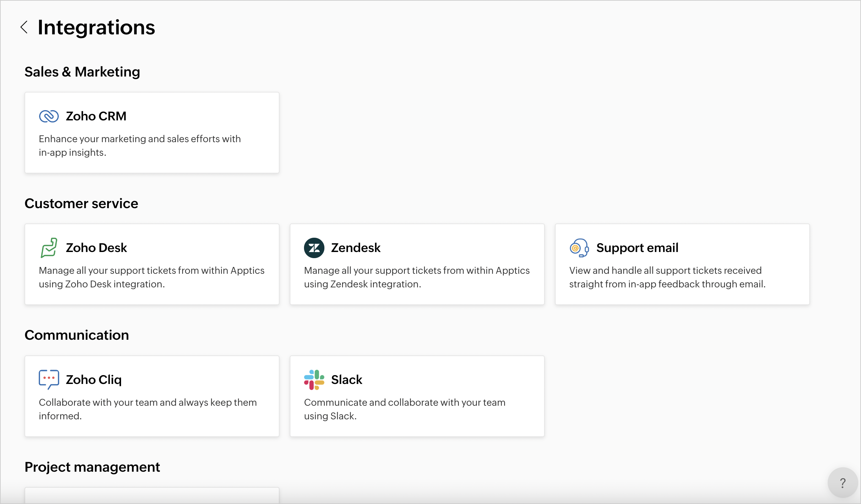Open the Slack integration title

347,380
